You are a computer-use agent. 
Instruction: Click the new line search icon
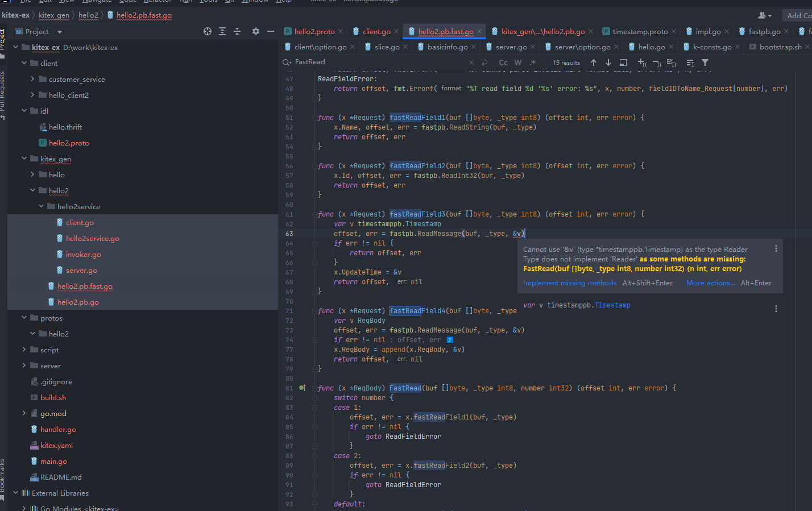484,63
